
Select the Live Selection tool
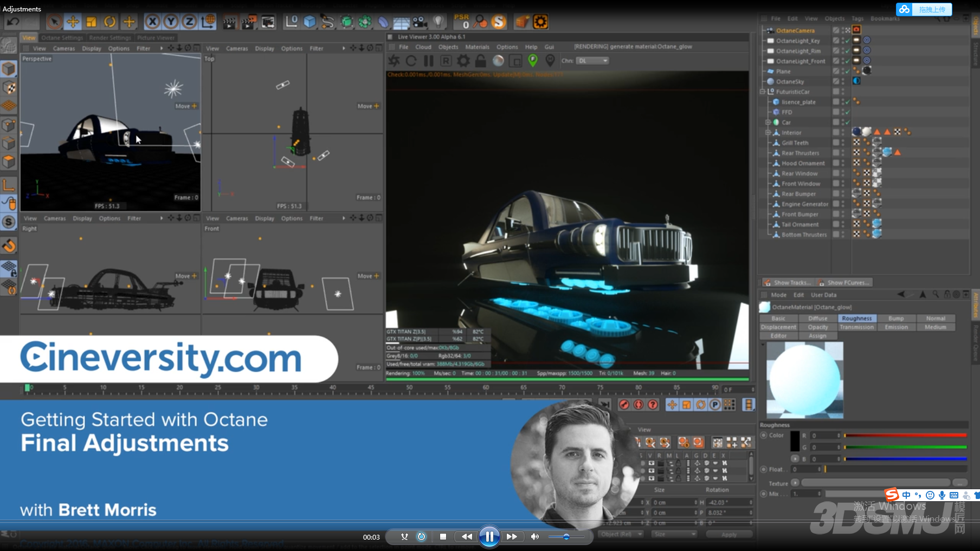[54, 22]
